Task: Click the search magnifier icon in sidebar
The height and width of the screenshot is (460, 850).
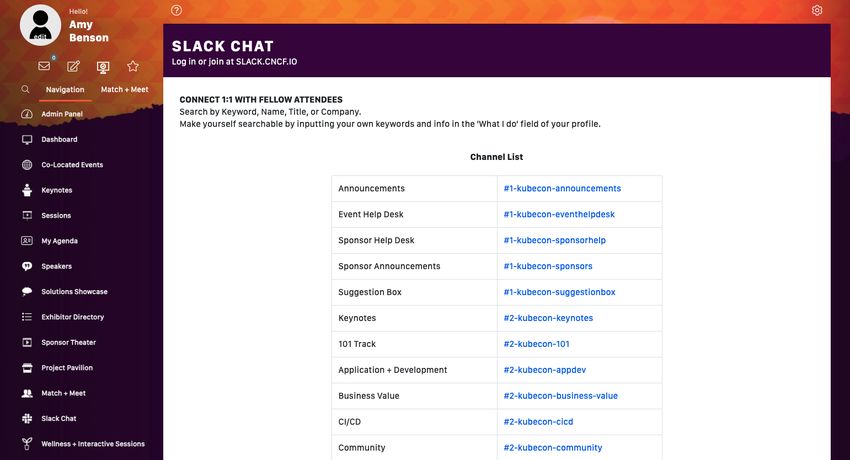Action: pos(25,89)
